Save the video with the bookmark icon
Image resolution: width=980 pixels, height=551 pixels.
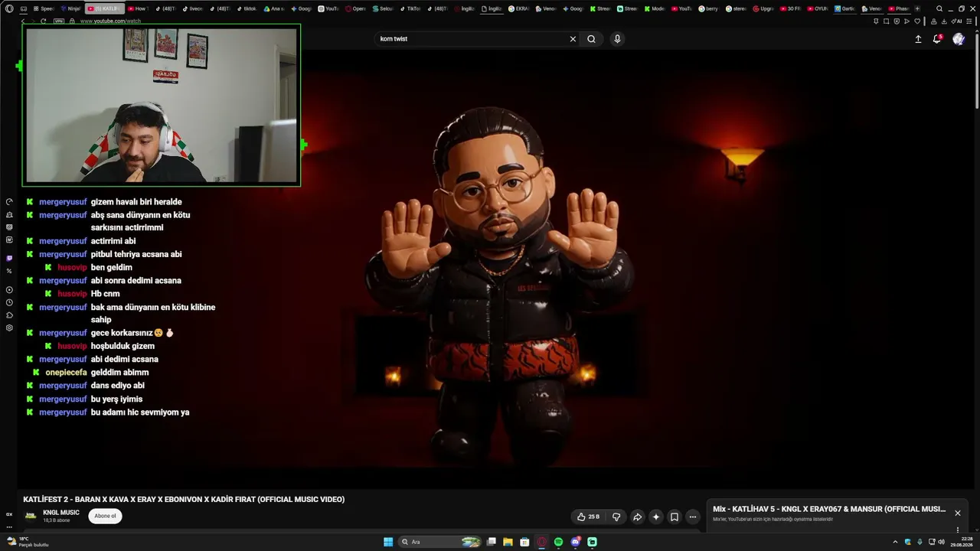pyautogui.click(x=675, y=517)
